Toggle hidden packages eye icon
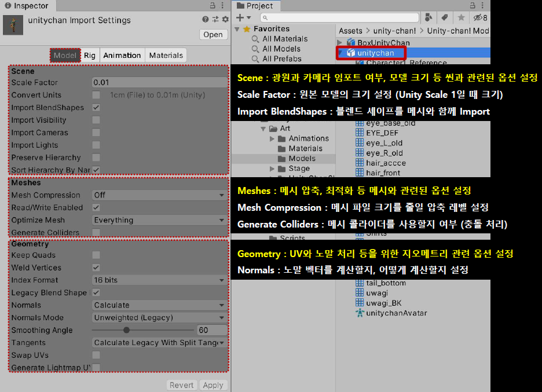Screen dimensions: 542x392 480,17
